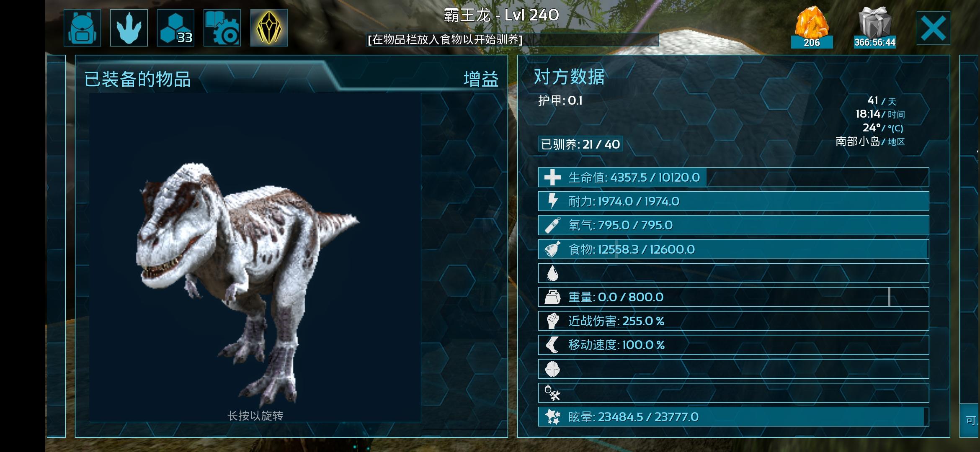Image resolution: width=980 pixels, height=452 pixels.
Task: Tap the 生命值 health bar
Action: click(x=733, y=177)
